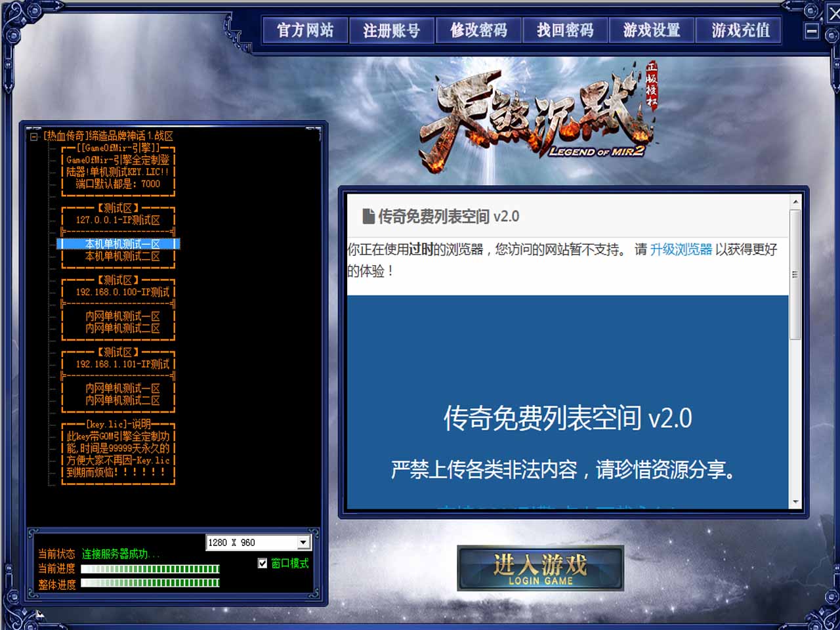The image size is (840, 630).
Task: Follow the 升级浏览器 upgrade browser link
Action: point(681,249)
